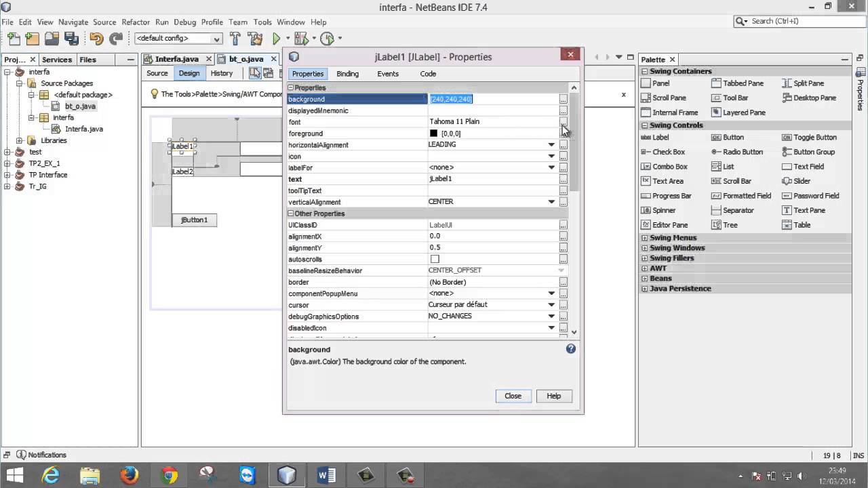Click the Progress Bar component in Palette
868x488 pixels.
coord(666,195)
